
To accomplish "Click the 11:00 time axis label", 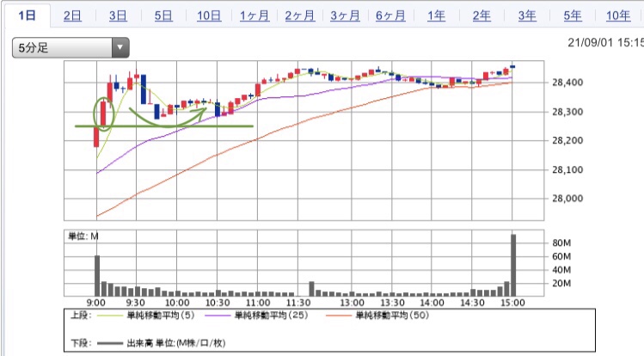I will pos(258,303).
